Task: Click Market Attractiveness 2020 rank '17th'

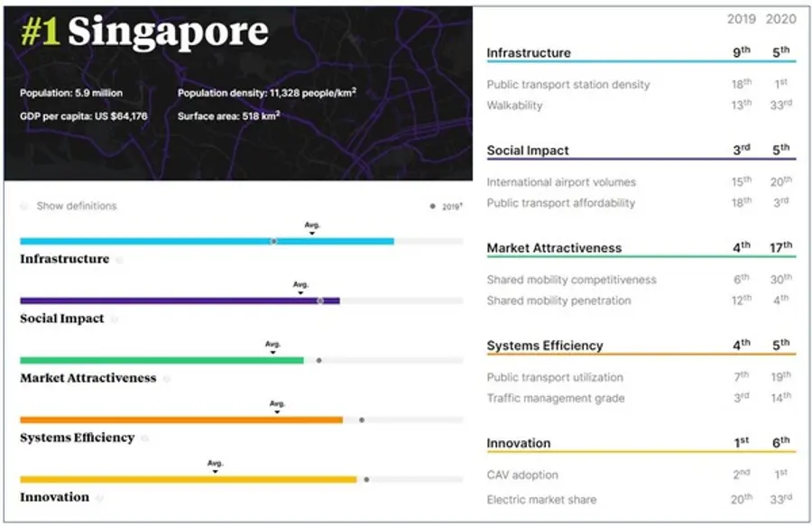Action: [781, 247]
